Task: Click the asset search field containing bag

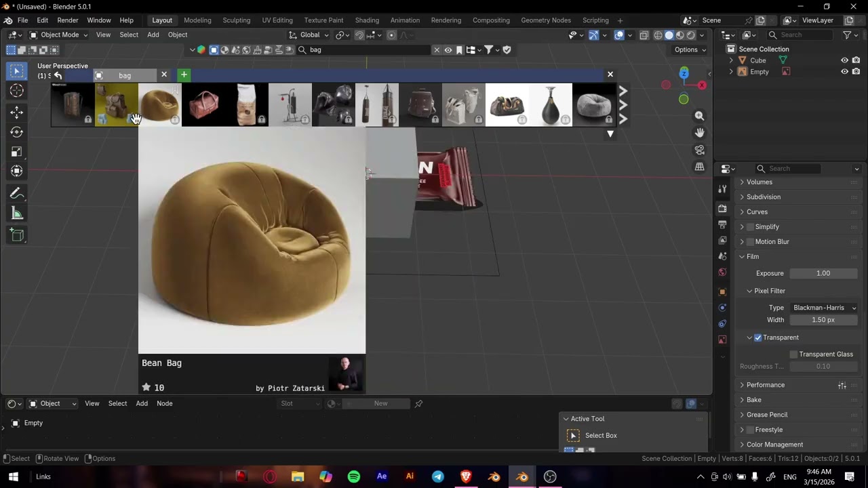Action: [363, 49]
